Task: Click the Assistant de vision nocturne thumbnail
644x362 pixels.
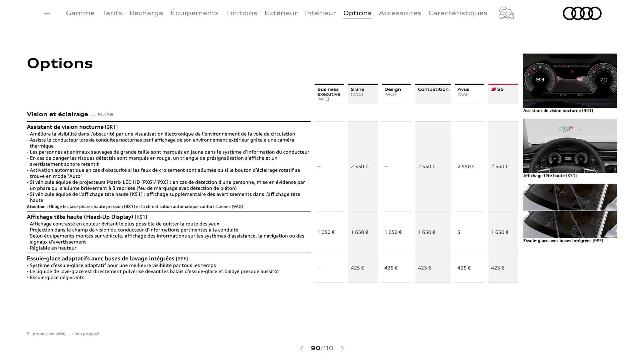Action: point(570,81)
